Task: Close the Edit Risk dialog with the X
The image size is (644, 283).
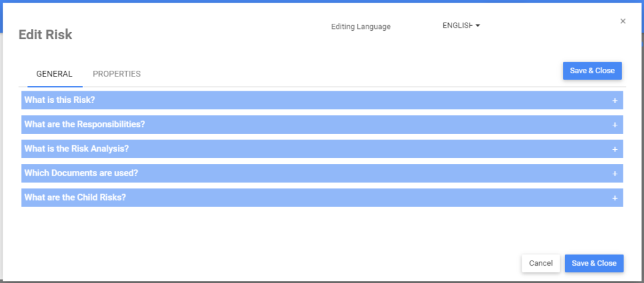Action: (x=623, y=21)
